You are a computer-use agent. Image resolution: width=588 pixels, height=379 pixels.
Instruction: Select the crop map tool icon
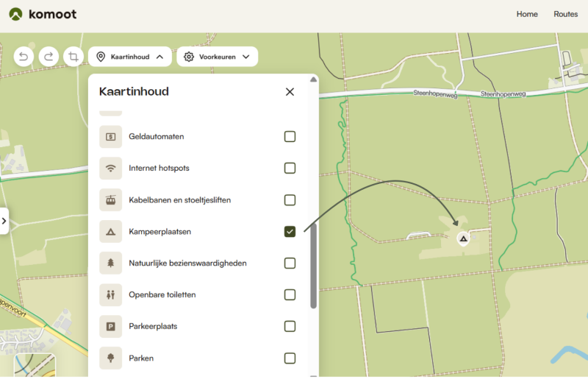[73, 57]
